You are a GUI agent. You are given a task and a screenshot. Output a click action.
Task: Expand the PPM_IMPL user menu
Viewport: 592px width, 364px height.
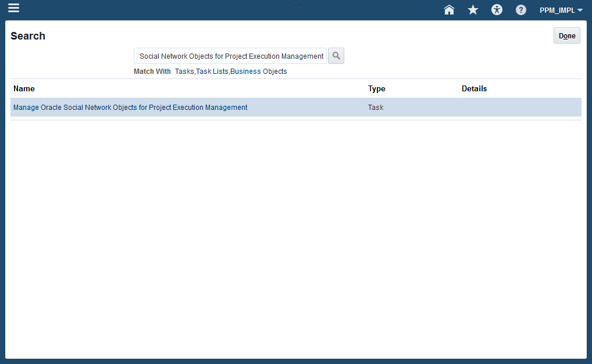561,10
